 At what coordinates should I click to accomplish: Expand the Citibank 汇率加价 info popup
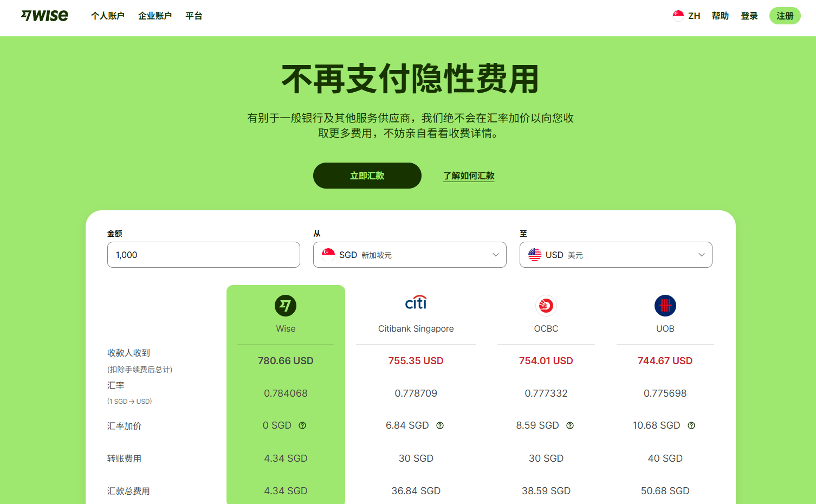click(439, 425)
